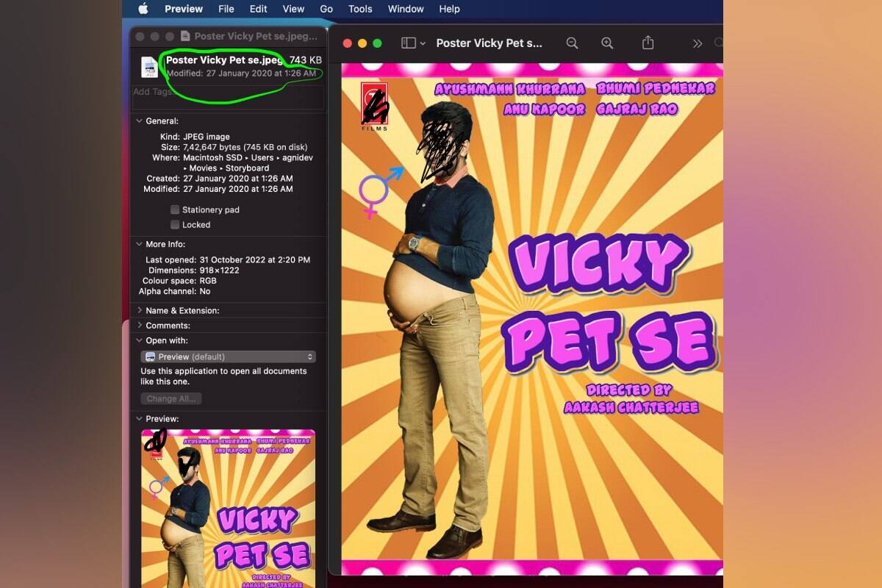Collapse the General section
The height and width of the screenshot is (588, 882).
(140, 121)
